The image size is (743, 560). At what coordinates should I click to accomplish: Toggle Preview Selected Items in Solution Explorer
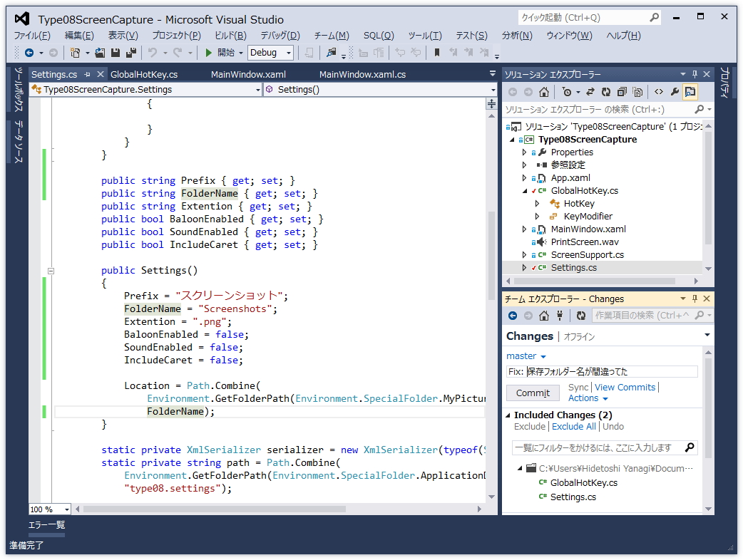690,92
